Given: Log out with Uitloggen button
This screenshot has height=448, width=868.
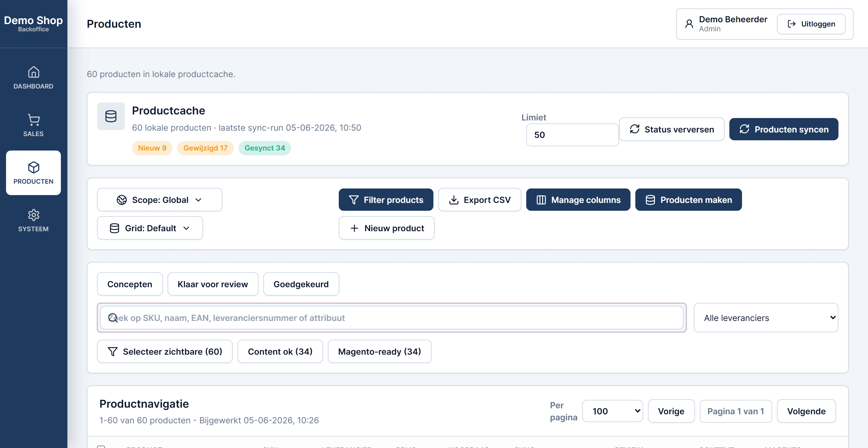Looking at the screenshot, I should click(x=811, y=24).
